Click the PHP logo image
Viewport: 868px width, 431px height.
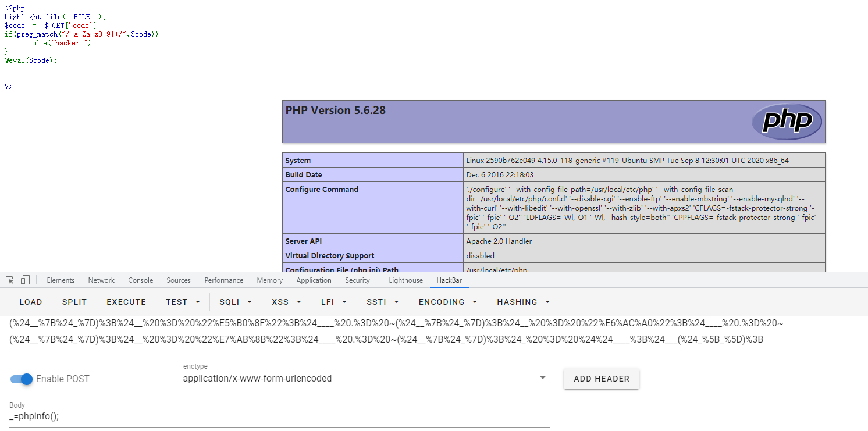(x=787, y=122)
